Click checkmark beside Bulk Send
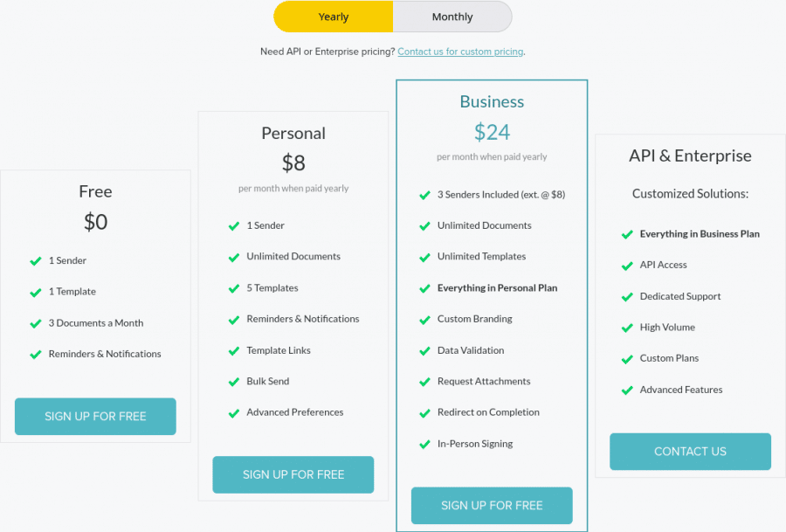786x532 pixels. click(233, 382)
